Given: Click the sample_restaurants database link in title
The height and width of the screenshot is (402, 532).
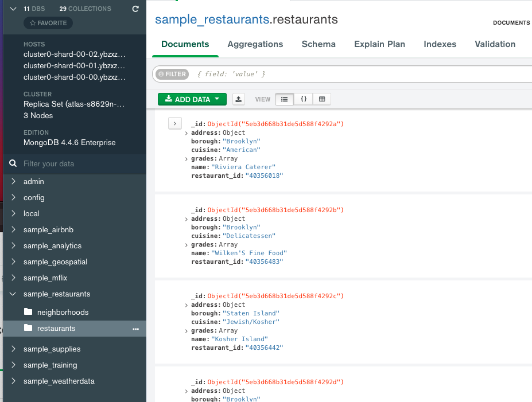Looking at the screenshot, I should pos(212,19).
